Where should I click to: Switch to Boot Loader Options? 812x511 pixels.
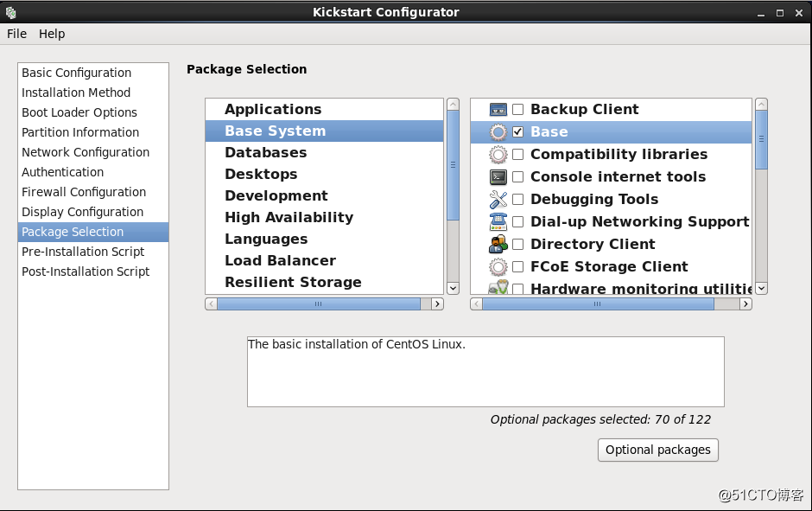[x=93, y=112]
